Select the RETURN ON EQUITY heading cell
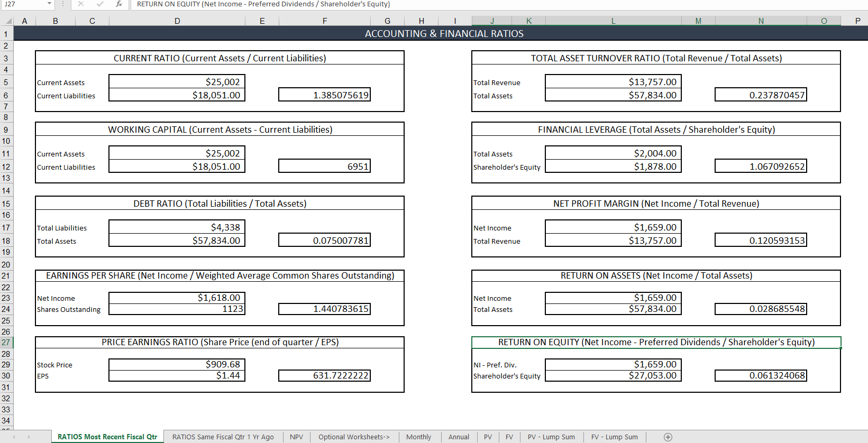The image size is (868, 443). pyautogui.click(x=656, y=342)
